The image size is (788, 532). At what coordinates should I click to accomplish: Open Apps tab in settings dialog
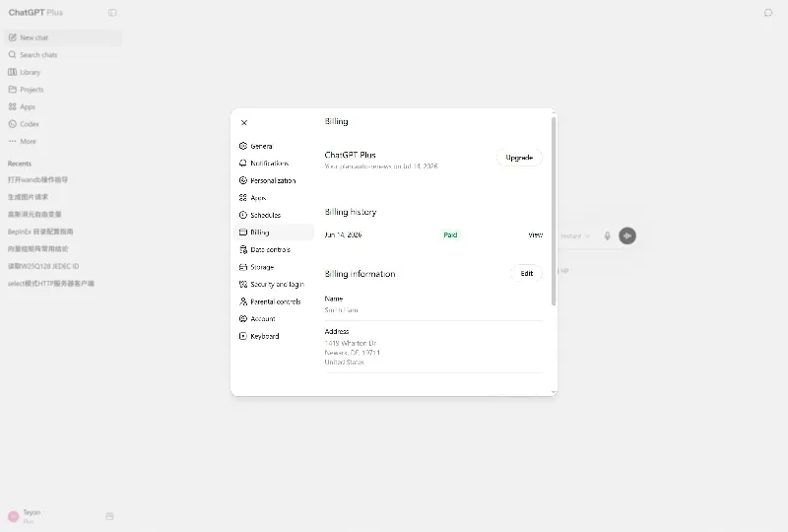pyautogui.click(x=274, y=198)
